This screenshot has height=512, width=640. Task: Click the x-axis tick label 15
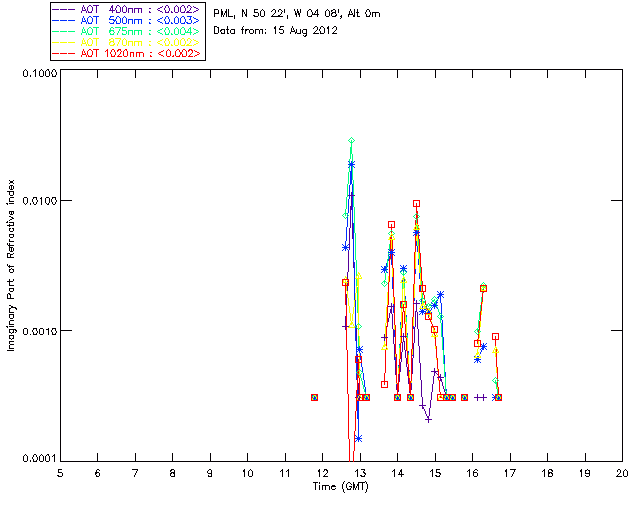point(435,473)
